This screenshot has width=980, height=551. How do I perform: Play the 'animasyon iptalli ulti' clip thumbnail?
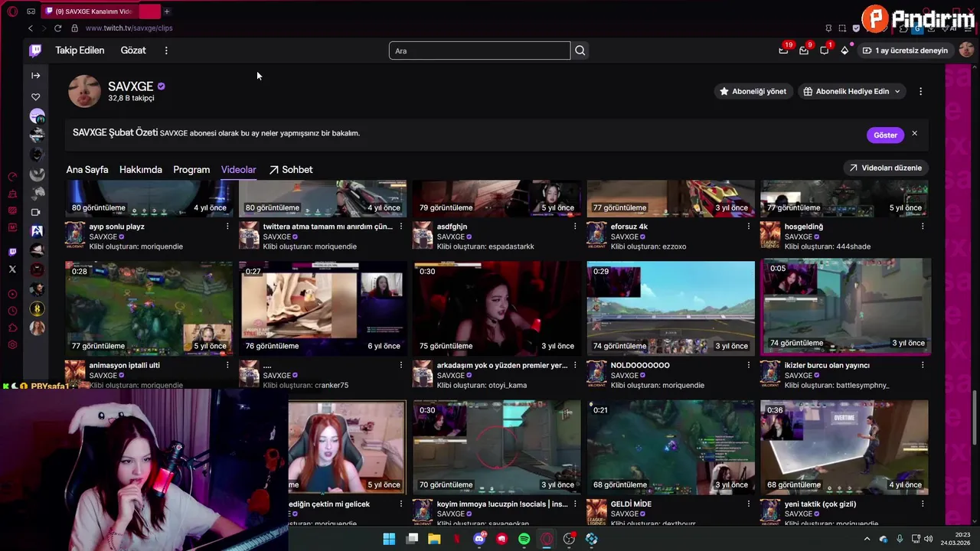[149, 308]
